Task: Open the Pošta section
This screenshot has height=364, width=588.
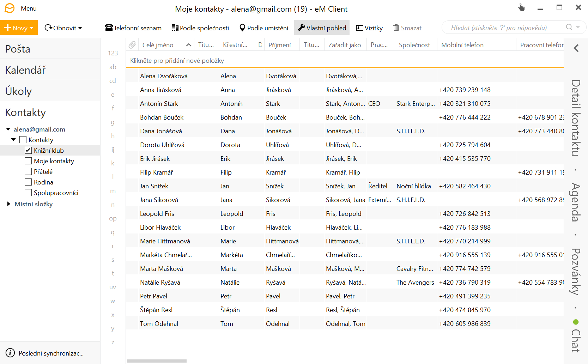Action: 50,49
